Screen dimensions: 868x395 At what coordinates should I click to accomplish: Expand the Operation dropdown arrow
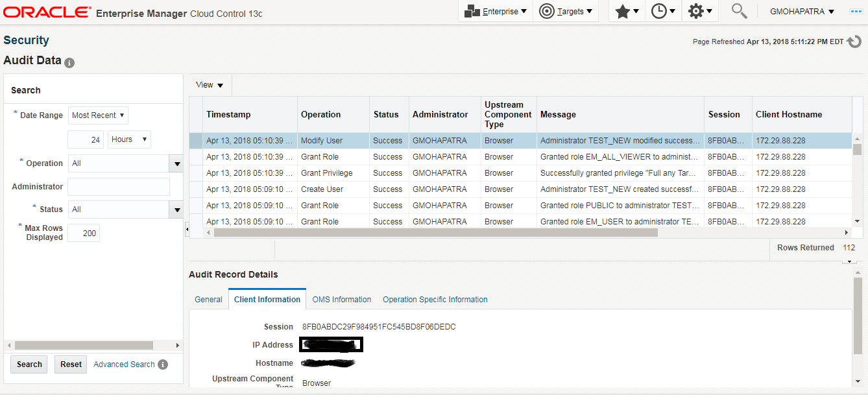click(176, 163)
